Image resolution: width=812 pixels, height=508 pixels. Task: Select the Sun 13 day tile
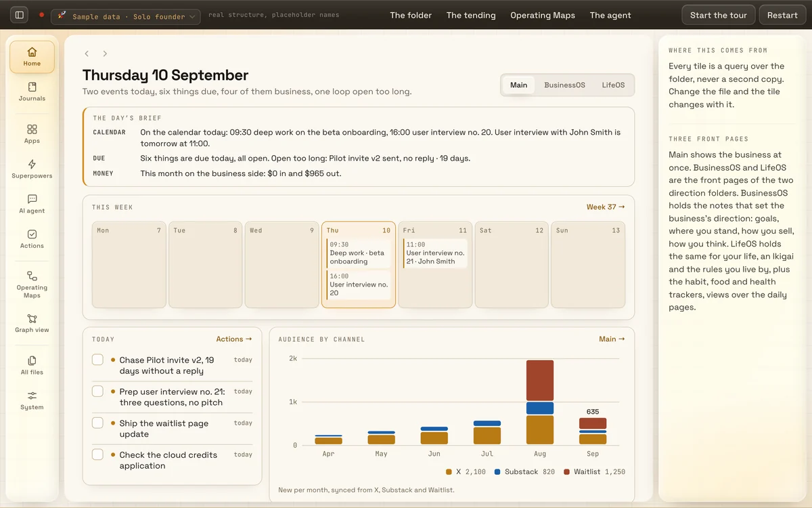588,265
